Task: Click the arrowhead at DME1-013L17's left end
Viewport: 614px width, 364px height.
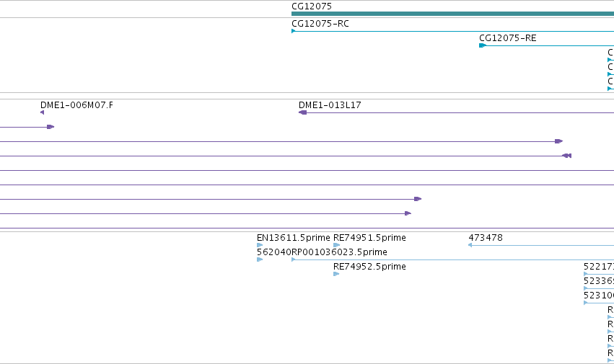Action: point(303,112)
